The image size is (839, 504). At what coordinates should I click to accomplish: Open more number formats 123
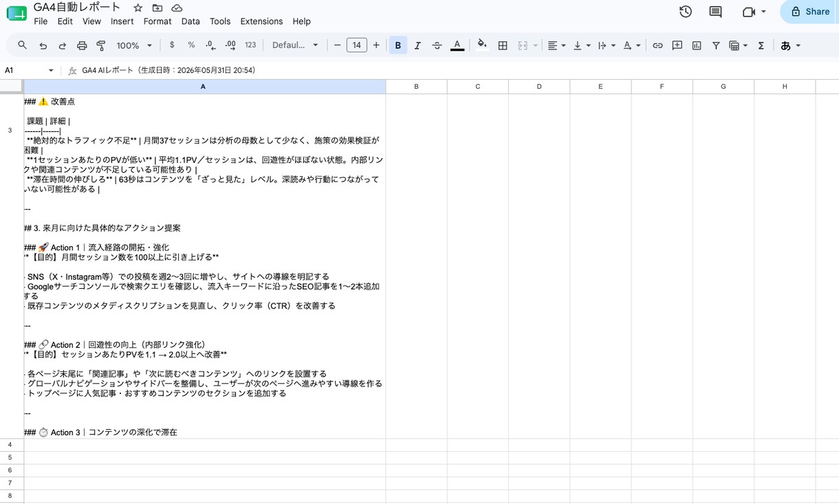tap(250, 45)
